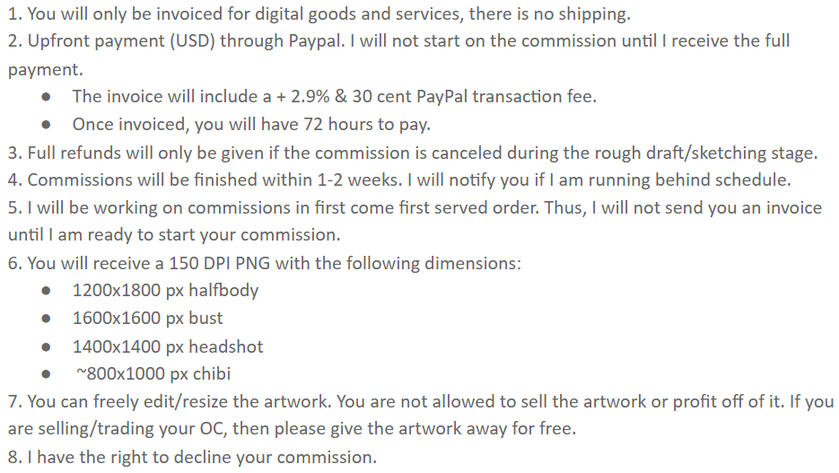
Task: Click the upfront payment through Paypal line
Action: point(400,43)
